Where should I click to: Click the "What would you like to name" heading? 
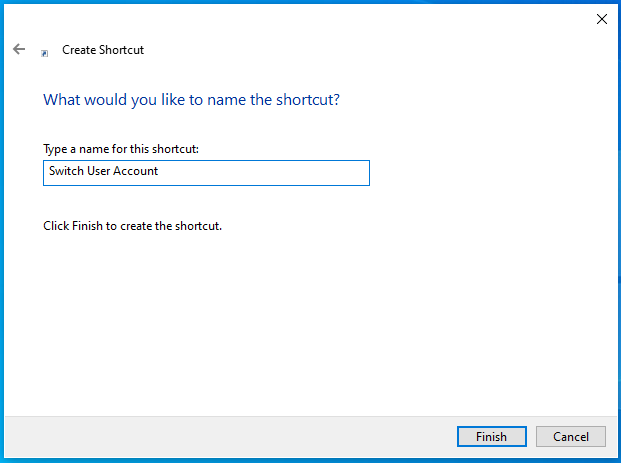point(191,100)
